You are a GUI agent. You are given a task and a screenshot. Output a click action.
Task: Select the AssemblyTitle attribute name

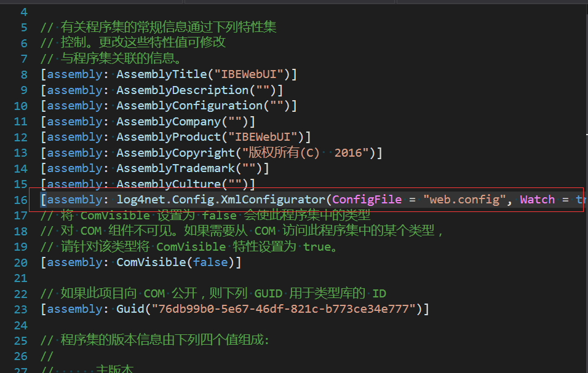[162, 74]
